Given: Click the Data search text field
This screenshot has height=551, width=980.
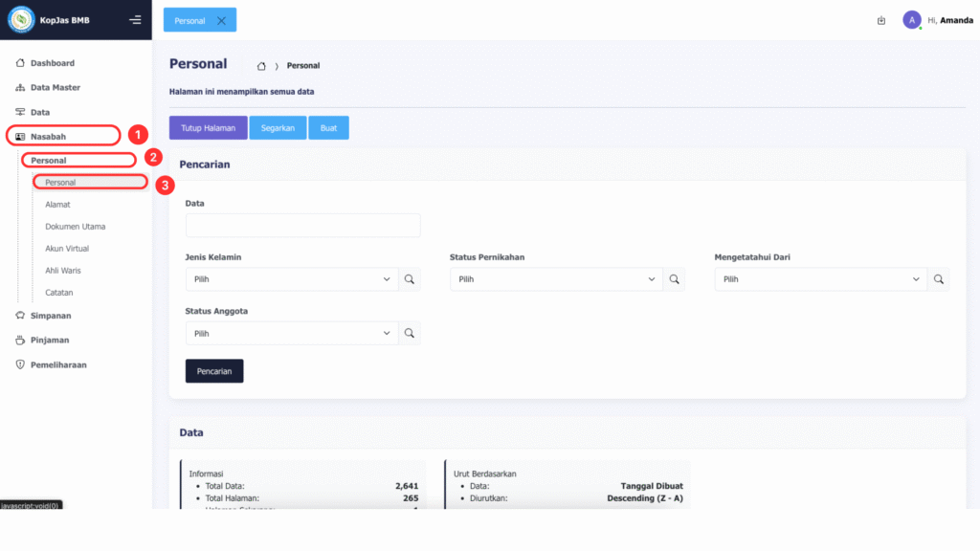Looking at the screenshot, I should (x=302, y=226).
